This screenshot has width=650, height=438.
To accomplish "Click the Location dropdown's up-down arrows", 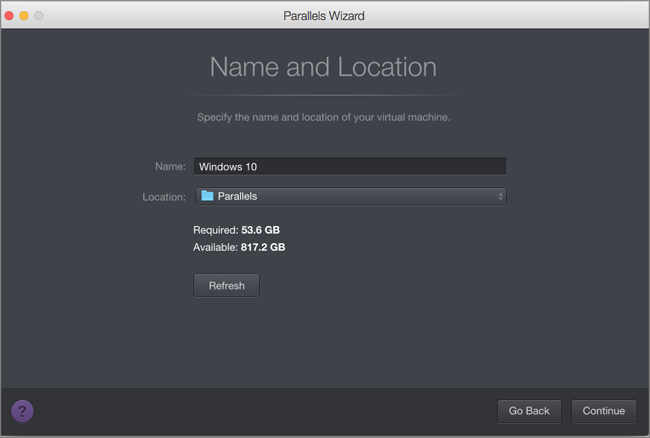I will click(x=500, y=196).
